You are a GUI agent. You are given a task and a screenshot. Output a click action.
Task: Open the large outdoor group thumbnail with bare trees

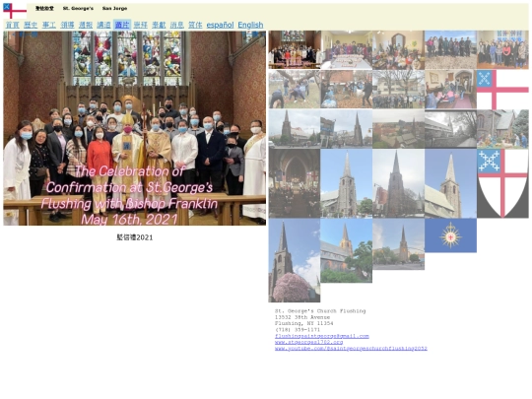[x=398, y=90]
